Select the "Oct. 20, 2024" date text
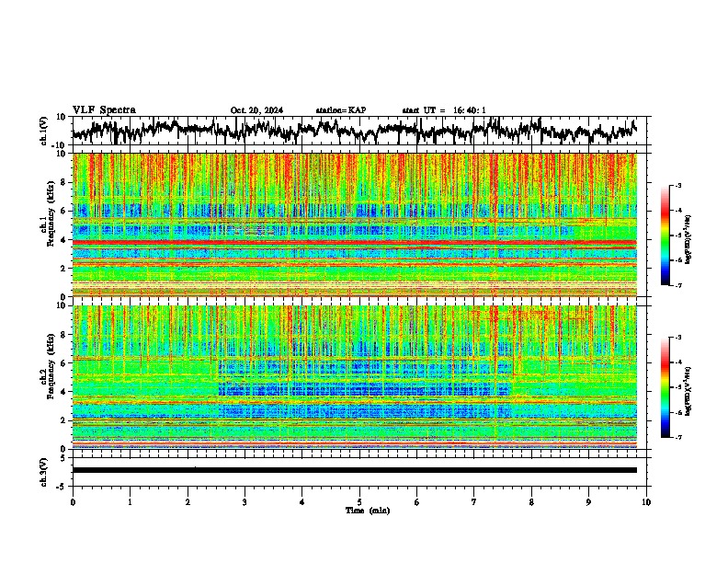 click(x=256, y=110)
